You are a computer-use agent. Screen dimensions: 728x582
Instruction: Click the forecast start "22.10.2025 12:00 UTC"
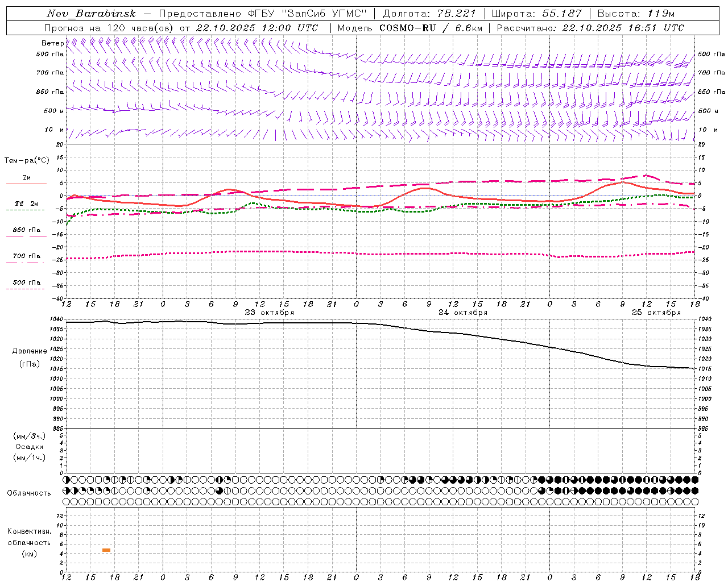tap(257, 28)
